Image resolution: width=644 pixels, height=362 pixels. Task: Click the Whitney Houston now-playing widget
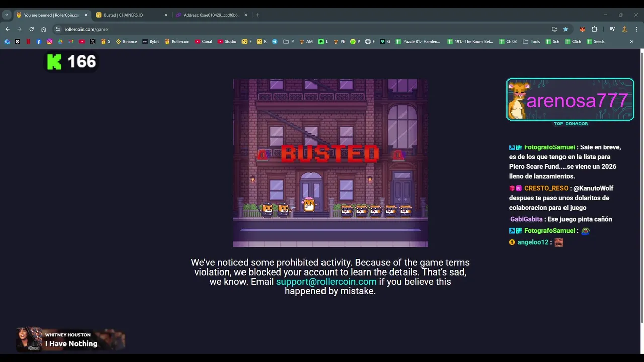coord(70,339)
